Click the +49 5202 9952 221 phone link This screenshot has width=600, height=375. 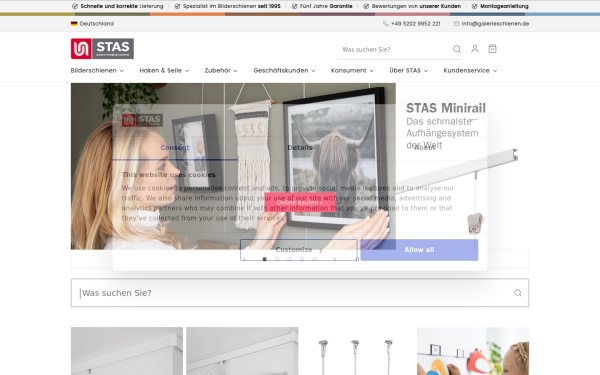pyautogui.click(x=416, y=24)
